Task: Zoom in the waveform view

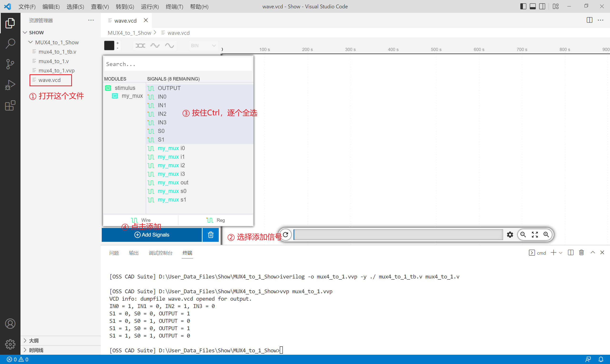Action: (x=546, y=235)
